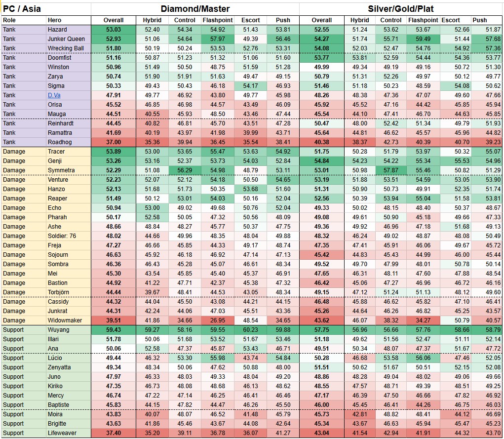Viewport: 504px width, 439px height.
Task: Click the Silver/Gold/Plat group header
Action: pyautogui.click(x=401, y=8)
